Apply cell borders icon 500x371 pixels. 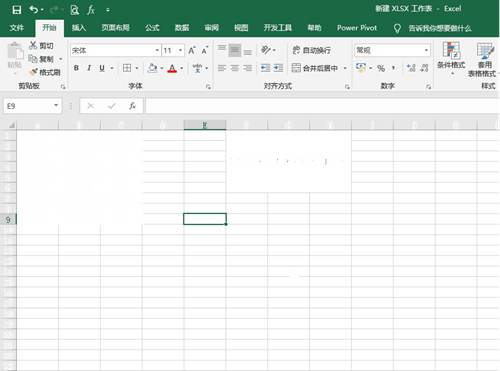[x=127, y=68]
